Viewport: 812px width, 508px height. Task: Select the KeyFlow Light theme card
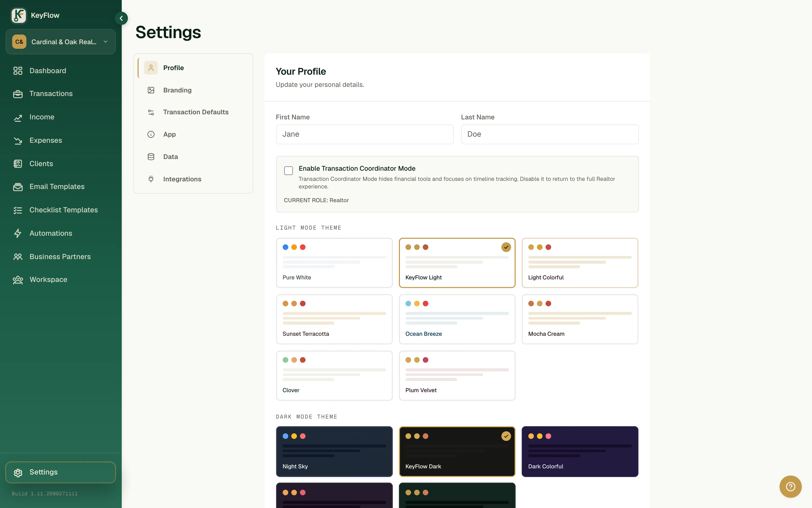pyautogui.click(x=457, y=263)
